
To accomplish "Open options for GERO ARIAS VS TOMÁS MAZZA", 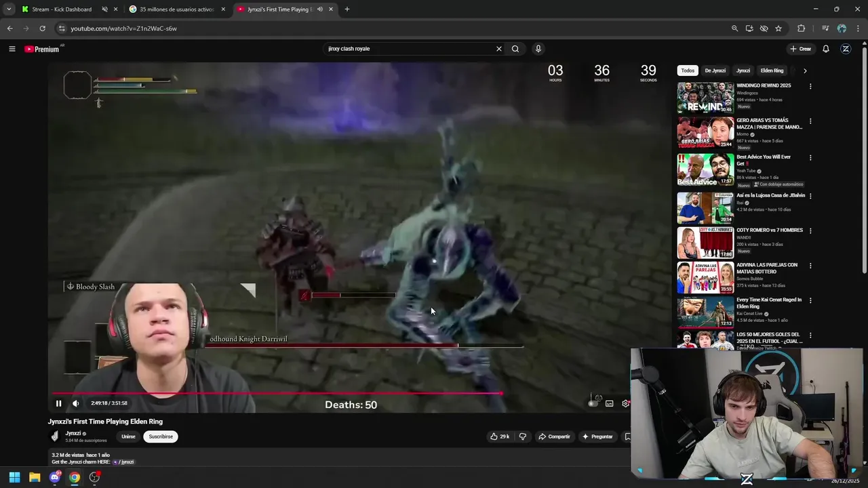I will pyautogui.click(x=810, y=121).
